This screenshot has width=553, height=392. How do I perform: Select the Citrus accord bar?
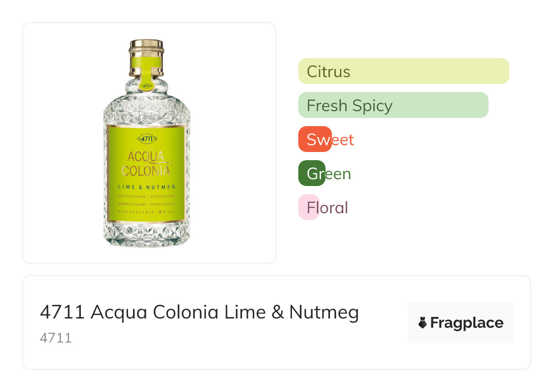404,71
